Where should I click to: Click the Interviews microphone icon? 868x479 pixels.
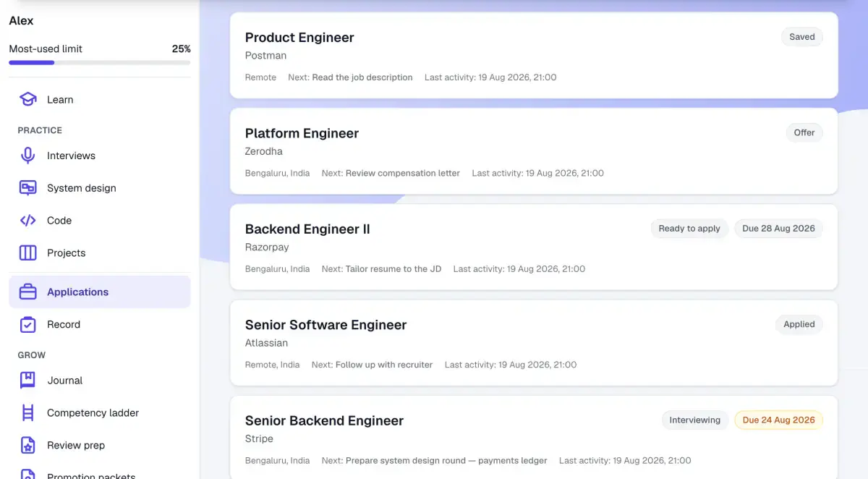pyautogui.click(x=27, y=156)
